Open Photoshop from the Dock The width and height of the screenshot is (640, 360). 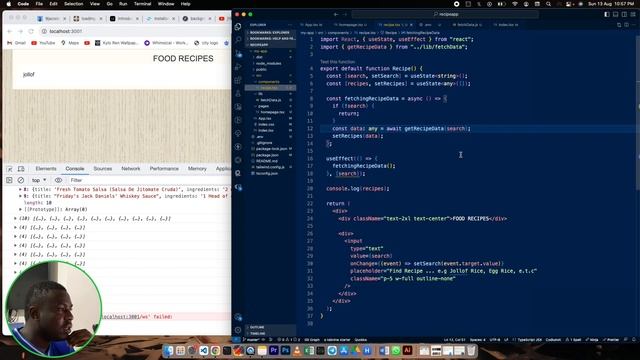(285, 351)
